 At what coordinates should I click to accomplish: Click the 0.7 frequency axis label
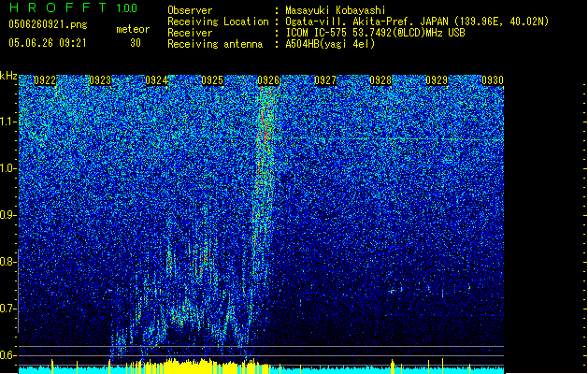8,309
